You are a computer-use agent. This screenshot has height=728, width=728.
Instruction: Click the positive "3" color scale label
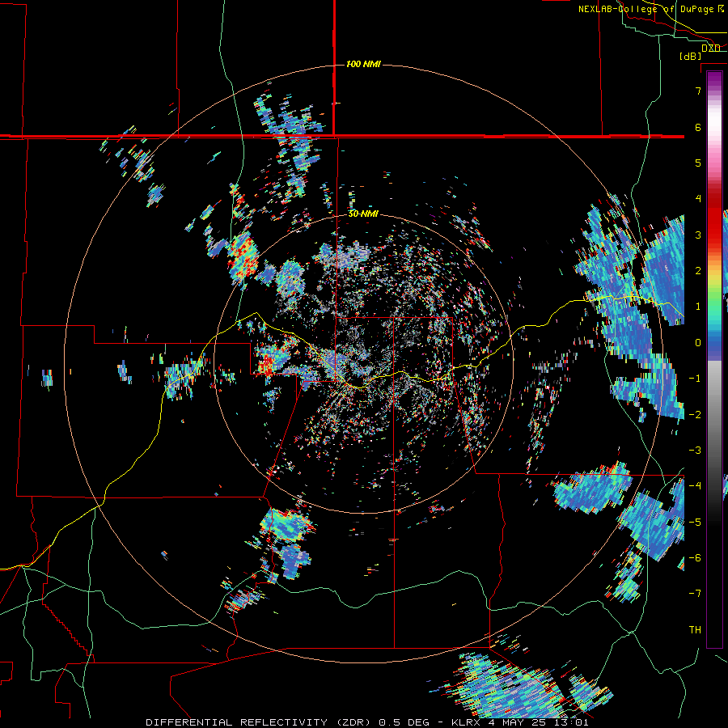(x=698, y=235)
